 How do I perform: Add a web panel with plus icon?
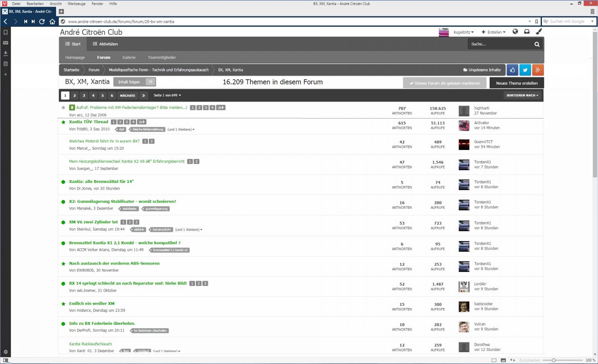coord(5,74)
